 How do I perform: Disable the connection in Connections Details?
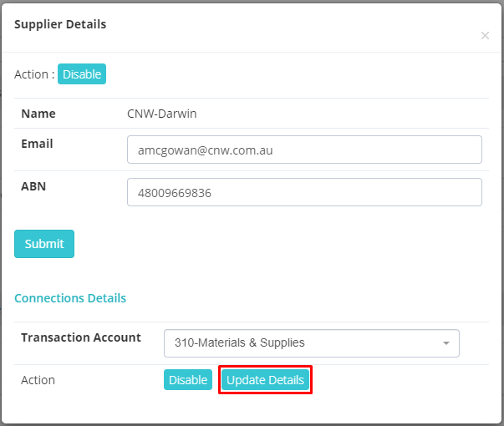point(188,380)
